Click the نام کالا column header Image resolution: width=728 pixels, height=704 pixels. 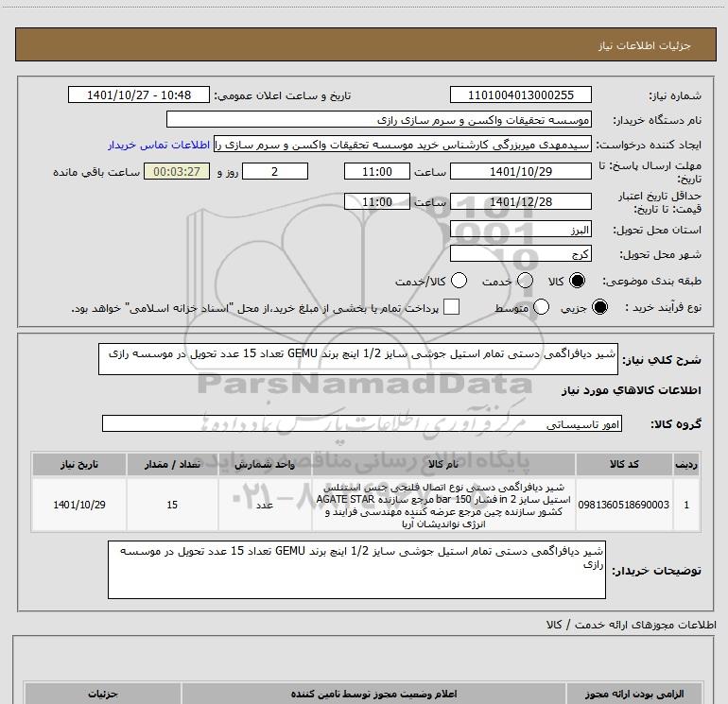[x=443, y=465]
